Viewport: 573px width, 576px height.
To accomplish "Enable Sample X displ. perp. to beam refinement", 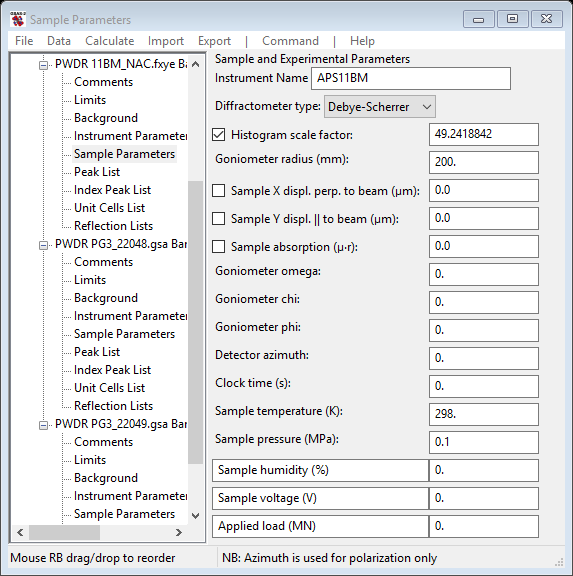I will pyautogui.click(x=219, y=191).
